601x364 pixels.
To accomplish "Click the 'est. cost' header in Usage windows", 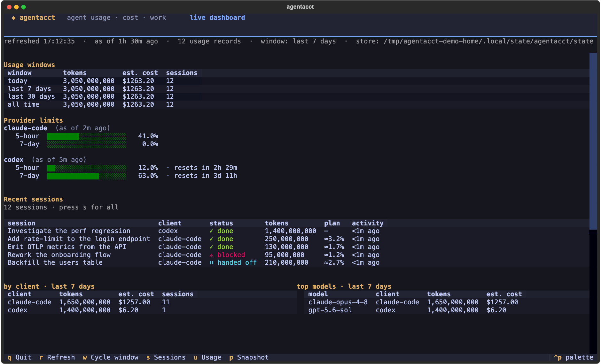I will tap(140, 73).
